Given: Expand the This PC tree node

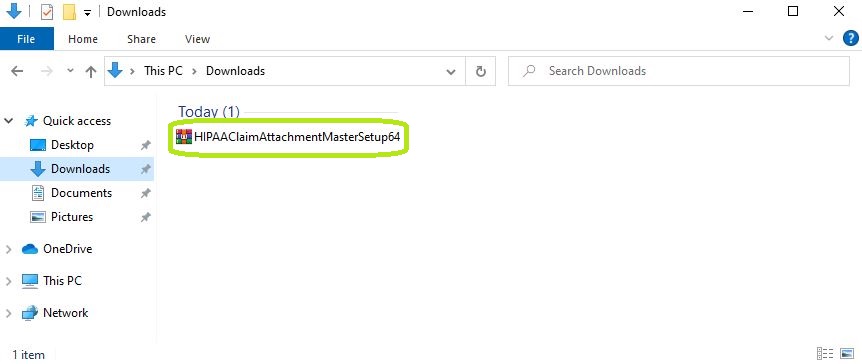Looking at the screenshot, I should [x=9, y=281].
